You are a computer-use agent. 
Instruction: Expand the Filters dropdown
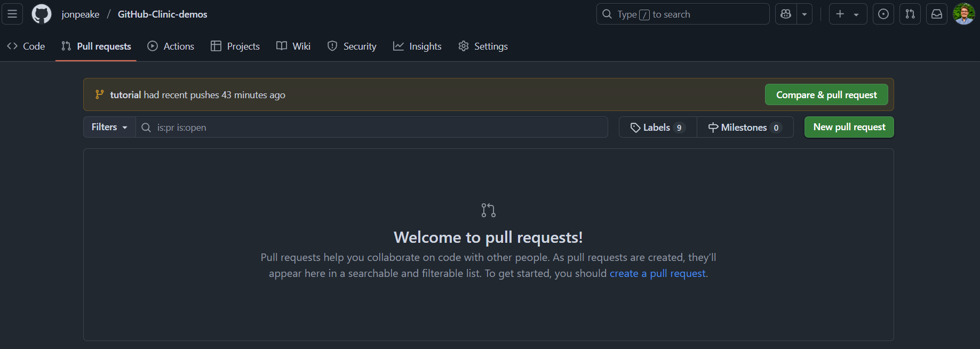tap(109, 127)
